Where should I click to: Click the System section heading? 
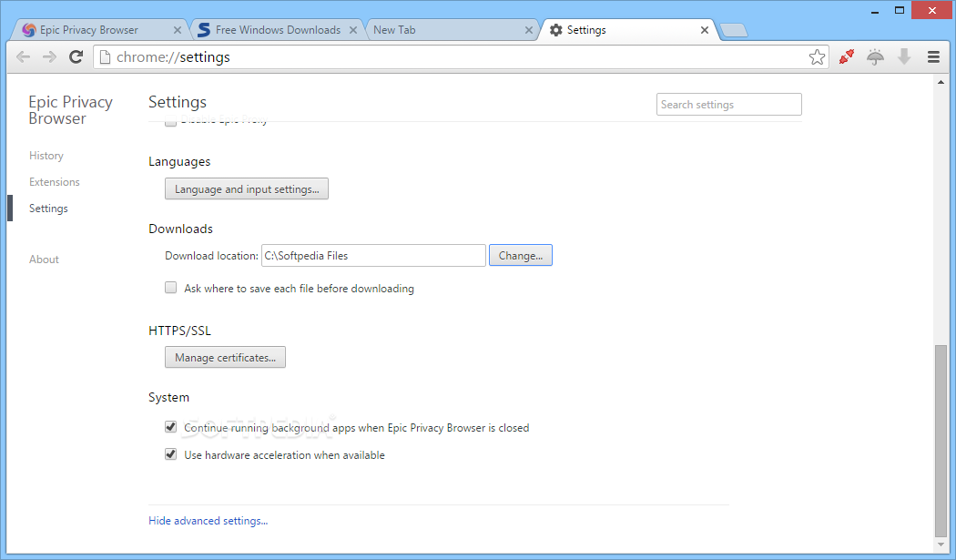click(168, 398)
